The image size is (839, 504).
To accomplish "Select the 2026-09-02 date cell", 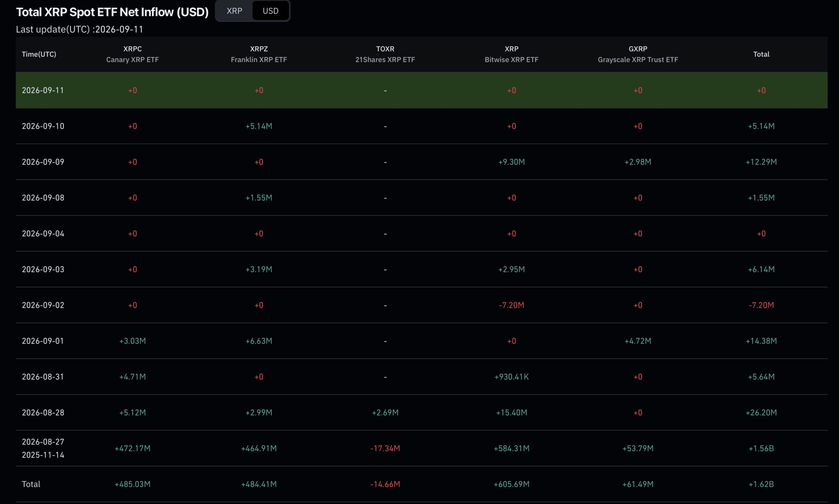I will click(x=43, y=305).
